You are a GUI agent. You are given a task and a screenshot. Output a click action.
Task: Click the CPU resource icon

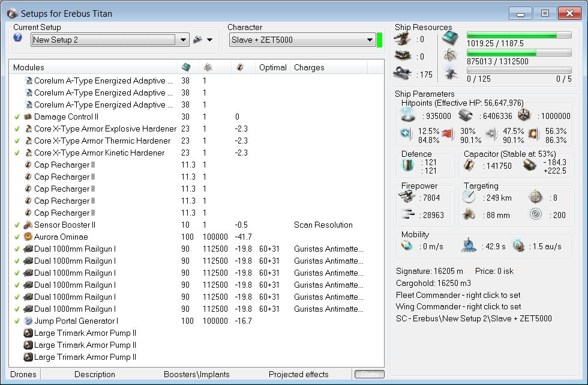tap(450, 38)
